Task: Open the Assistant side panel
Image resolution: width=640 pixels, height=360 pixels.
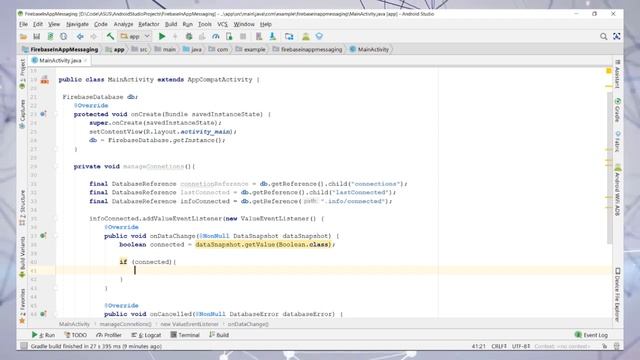Action: 618,74
